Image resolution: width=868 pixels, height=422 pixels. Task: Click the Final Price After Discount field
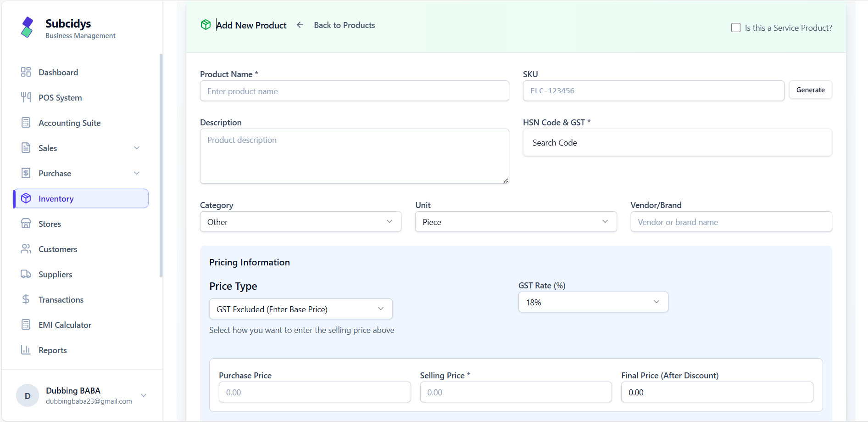(x=717, y=392)
